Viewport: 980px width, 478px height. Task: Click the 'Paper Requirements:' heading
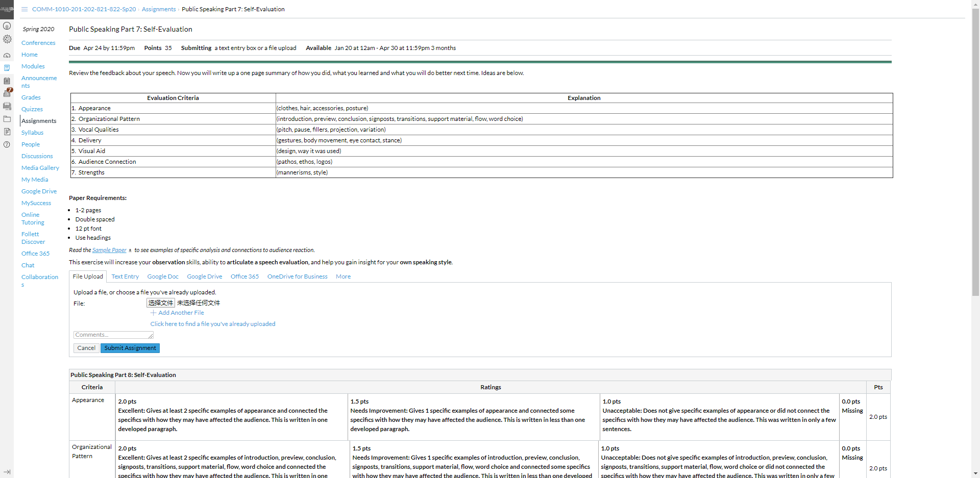pos(98,198)
